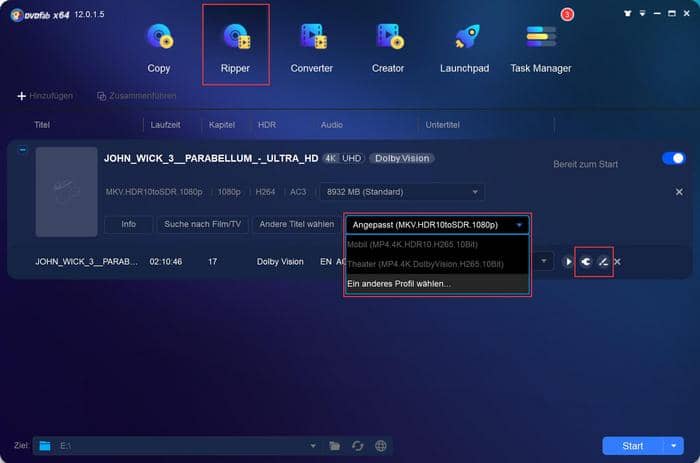Click Andere Titel wählen button
700x463 pixels.
coord(297,224)
